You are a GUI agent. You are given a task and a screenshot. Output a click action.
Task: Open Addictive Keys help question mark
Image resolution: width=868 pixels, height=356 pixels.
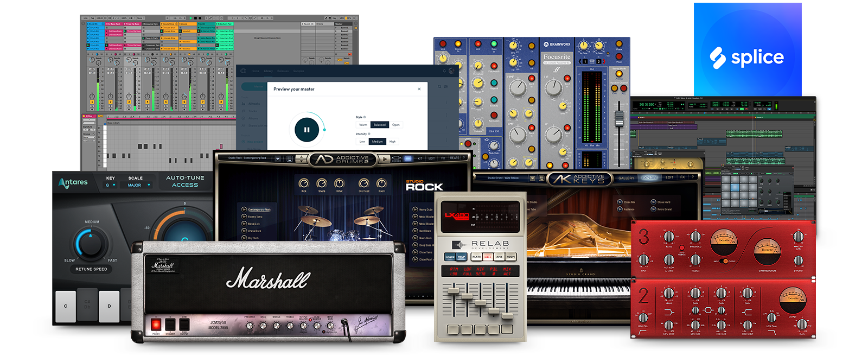click(693, 177)
